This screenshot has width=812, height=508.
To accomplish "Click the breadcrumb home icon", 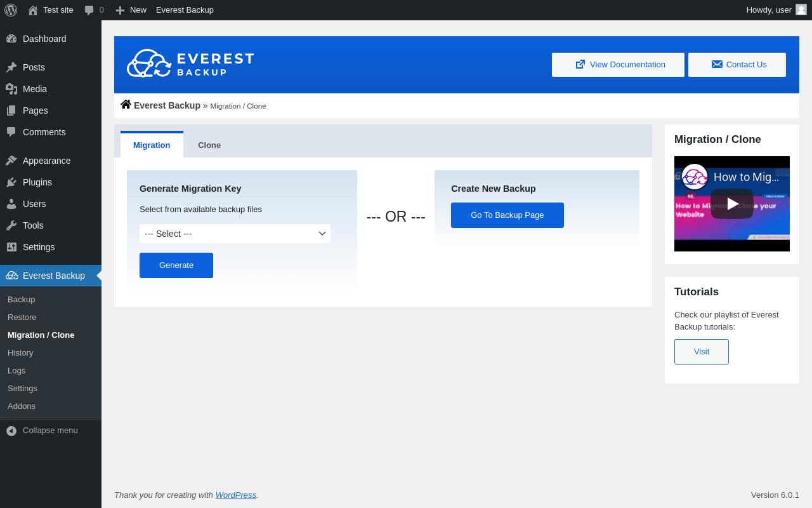I will (x=126, y=104).
